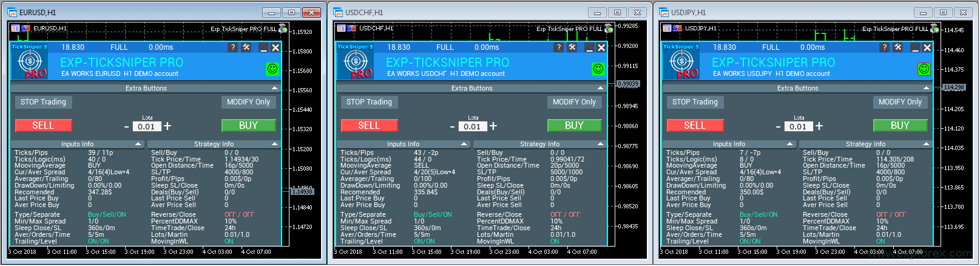
Task: Collapse Extra Buttons section in EURUSD panel
Action: pos(274,88)
